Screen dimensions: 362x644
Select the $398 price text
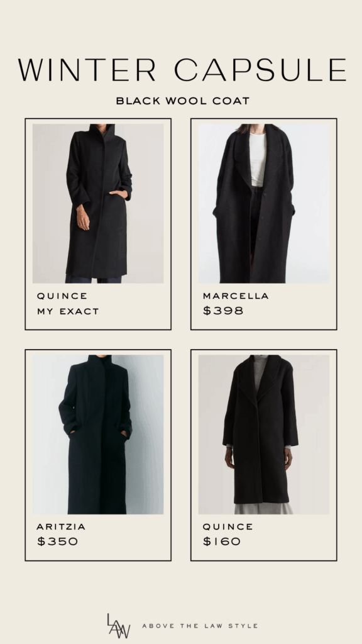pos(223,311)
